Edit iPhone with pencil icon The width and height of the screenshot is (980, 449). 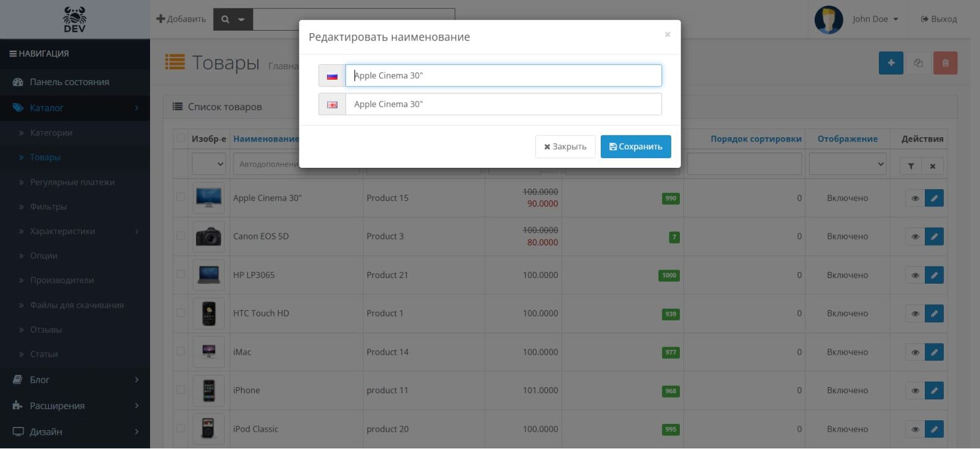pos(934,390)
